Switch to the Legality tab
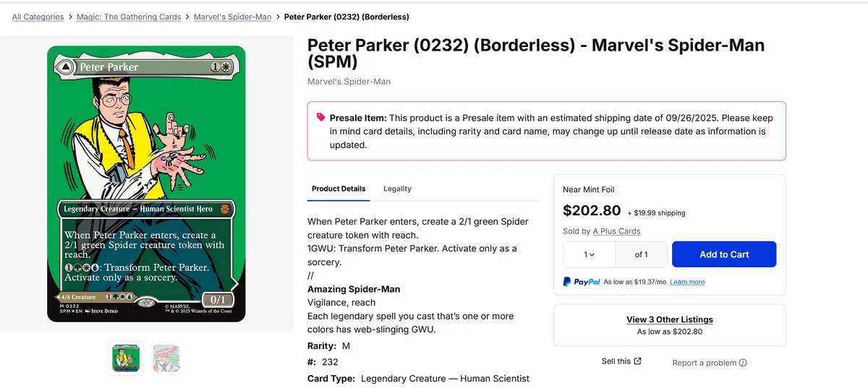This screenshot has height=388, width=868. [x=397, y=189]
